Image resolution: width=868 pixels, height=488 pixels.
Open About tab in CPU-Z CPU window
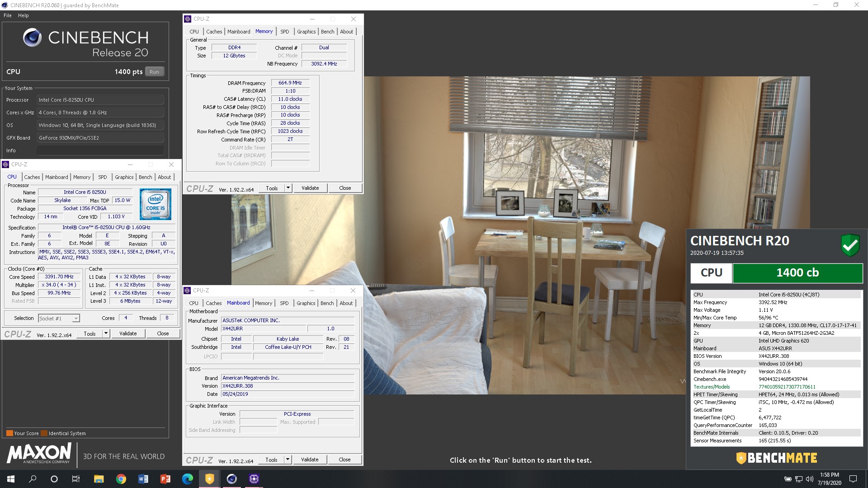pyautogui.click(x=164, y=177)
